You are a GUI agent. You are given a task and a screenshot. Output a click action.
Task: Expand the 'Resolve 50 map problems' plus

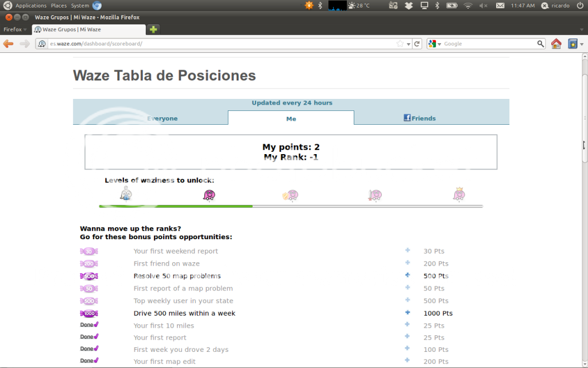tap(408, 275)
